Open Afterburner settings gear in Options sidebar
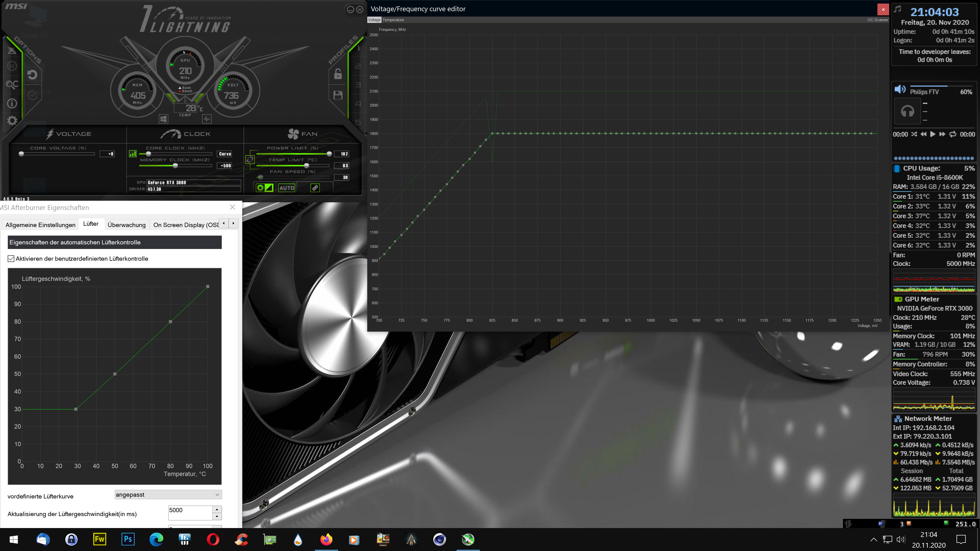Image resolution: width=980 pixels, height=551 pixels. point(12,121)
